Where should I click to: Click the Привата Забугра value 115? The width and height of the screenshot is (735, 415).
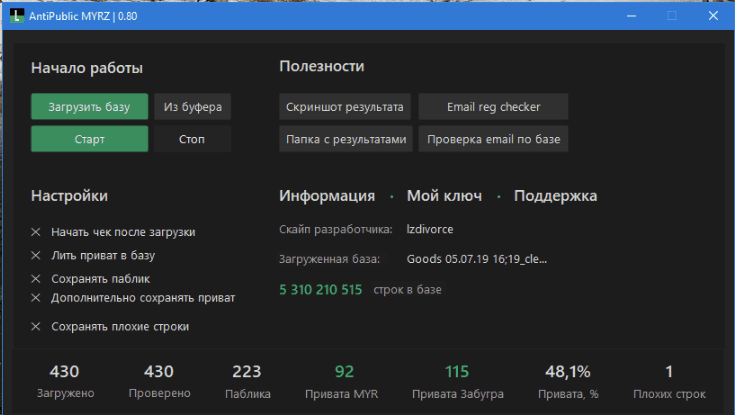(x=457, y=371)
